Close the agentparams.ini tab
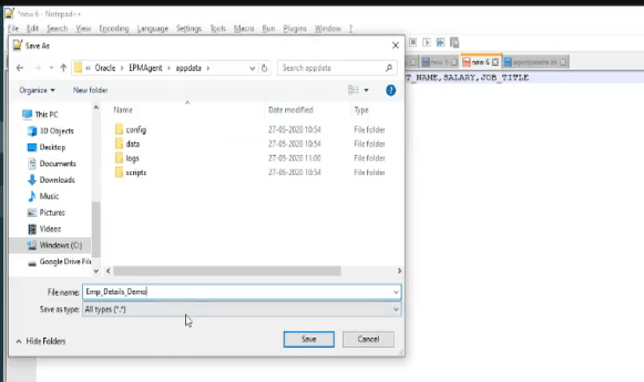The height and width of the screenshot is (382, 644). pos(563,62)
